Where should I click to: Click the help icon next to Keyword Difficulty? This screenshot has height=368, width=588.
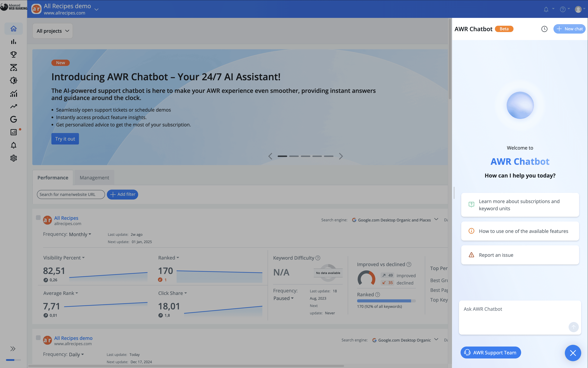pos(318,258)
